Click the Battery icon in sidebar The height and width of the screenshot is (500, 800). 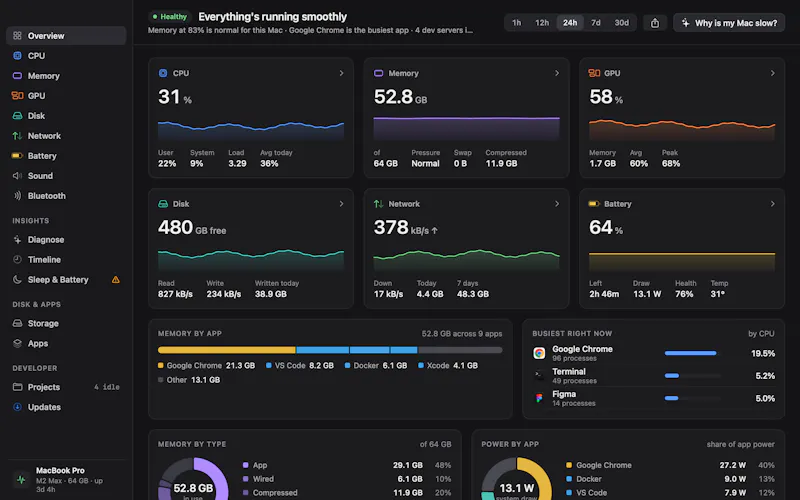17,156
